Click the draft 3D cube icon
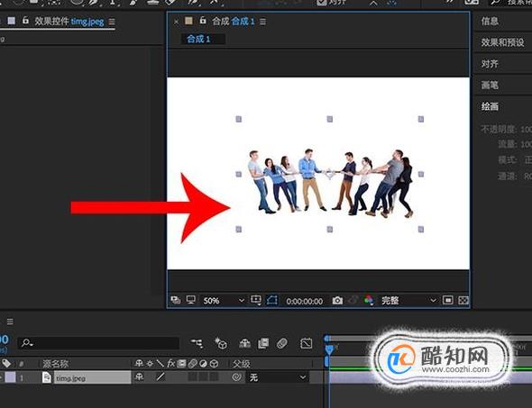The width and height of the screenshot is (532, 408). click(x=221, y=343)
